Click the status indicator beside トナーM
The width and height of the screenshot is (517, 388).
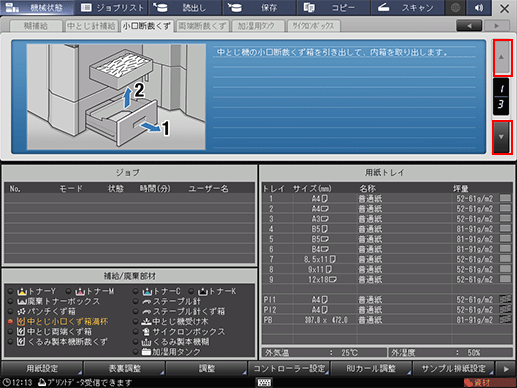68,292
